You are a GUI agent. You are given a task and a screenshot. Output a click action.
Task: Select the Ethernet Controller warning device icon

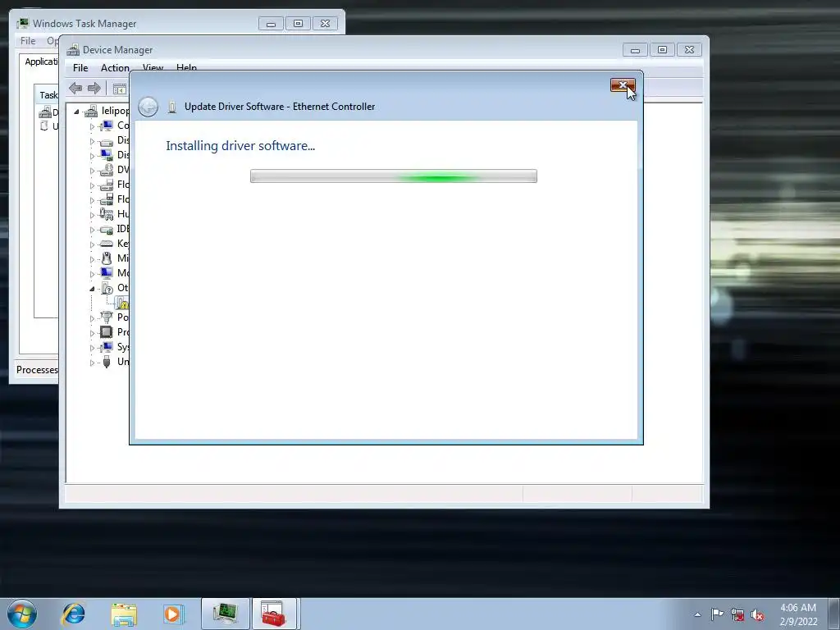pyautogui.click(x=123, y=303)
